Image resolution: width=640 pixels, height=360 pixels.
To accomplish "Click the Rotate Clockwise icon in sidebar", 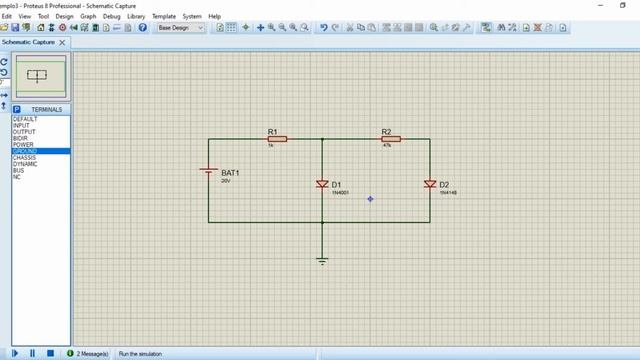I will tap(4, 62).
